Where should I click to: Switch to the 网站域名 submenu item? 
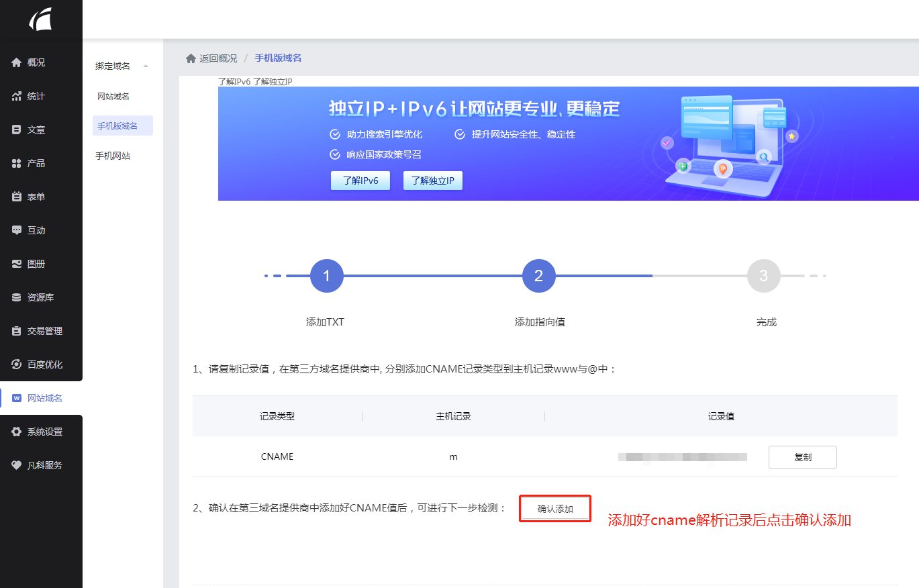coord(112,95)
